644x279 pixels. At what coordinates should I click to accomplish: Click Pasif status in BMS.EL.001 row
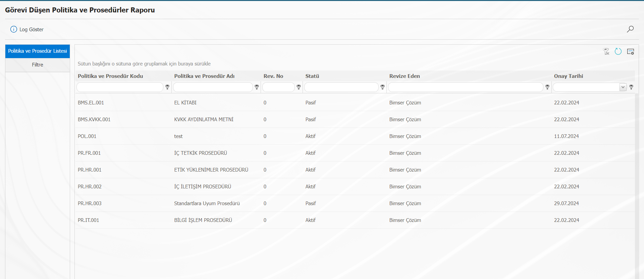coord(311,103)
